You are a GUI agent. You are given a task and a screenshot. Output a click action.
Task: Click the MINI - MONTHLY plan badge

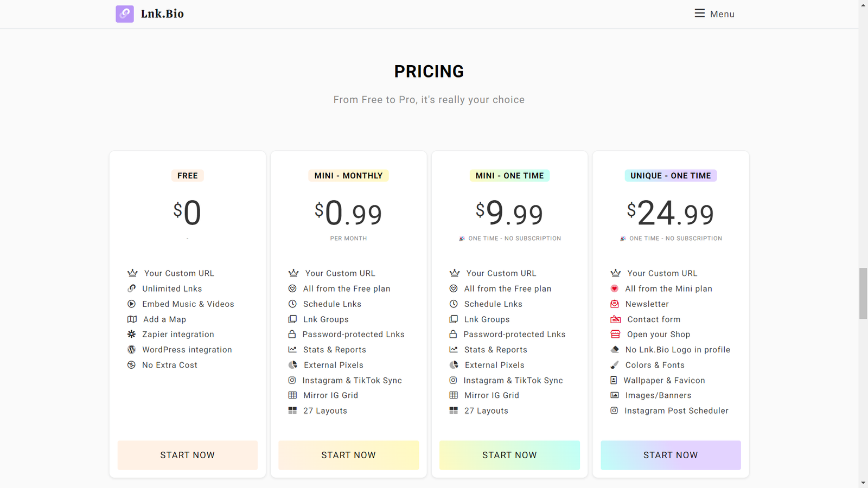[348, 176]
